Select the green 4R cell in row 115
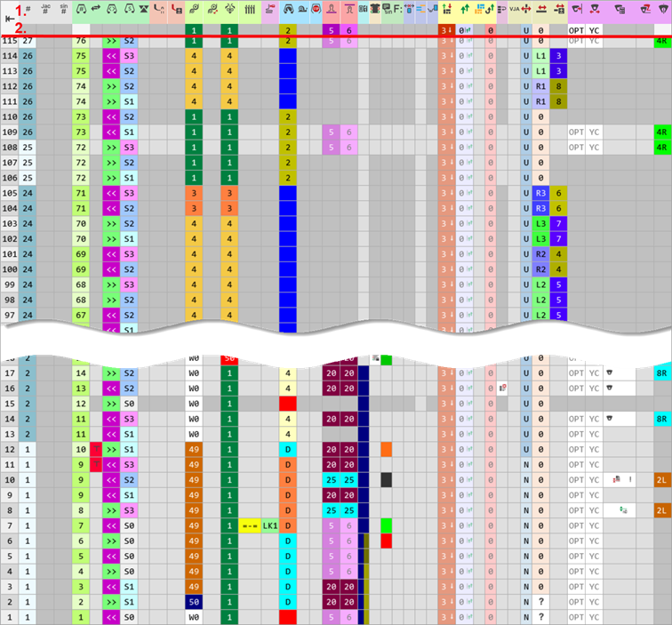The width and height of the screenshot is (672, 625). point(661,42)
